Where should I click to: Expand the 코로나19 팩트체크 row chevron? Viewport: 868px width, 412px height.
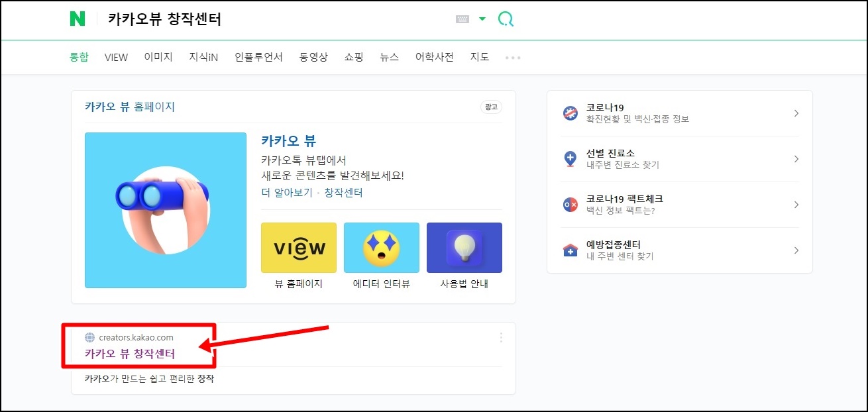click(796, 205)
